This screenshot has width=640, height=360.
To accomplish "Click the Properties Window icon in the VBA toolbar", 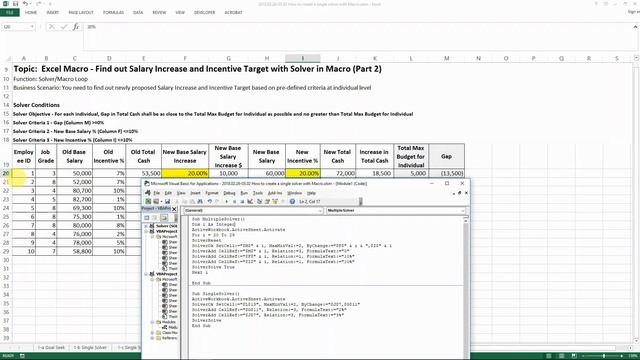I will [x=267, y=201].
